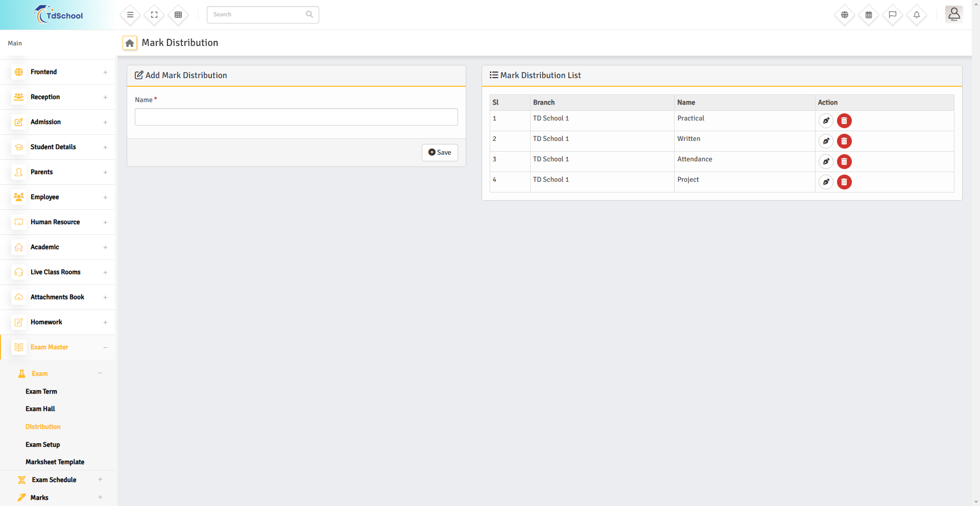This screenshot has height=506, width=980.
Task: Click the hamburger menu toggle icon
Action: (x=130, y=15)
